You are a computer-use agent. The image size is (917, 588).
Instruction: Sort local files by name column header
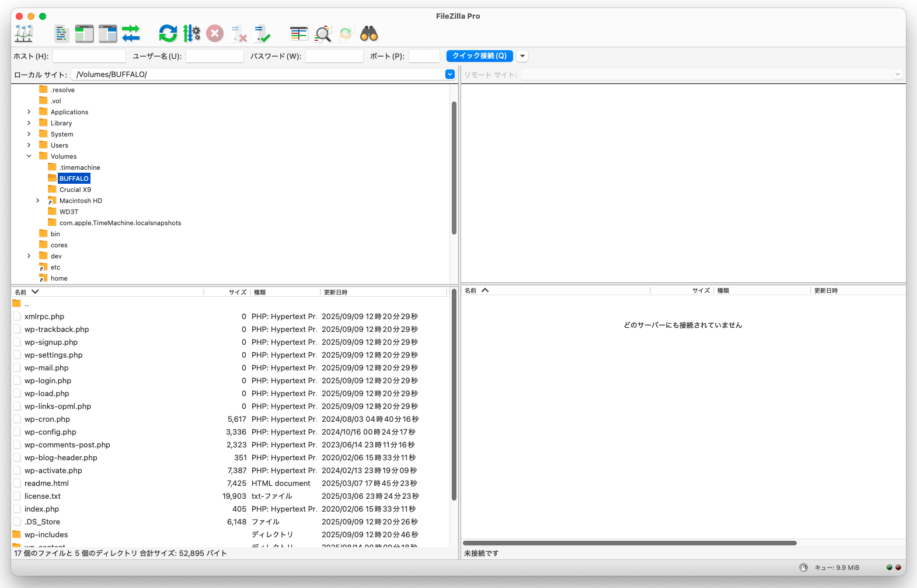coord(108,292)
